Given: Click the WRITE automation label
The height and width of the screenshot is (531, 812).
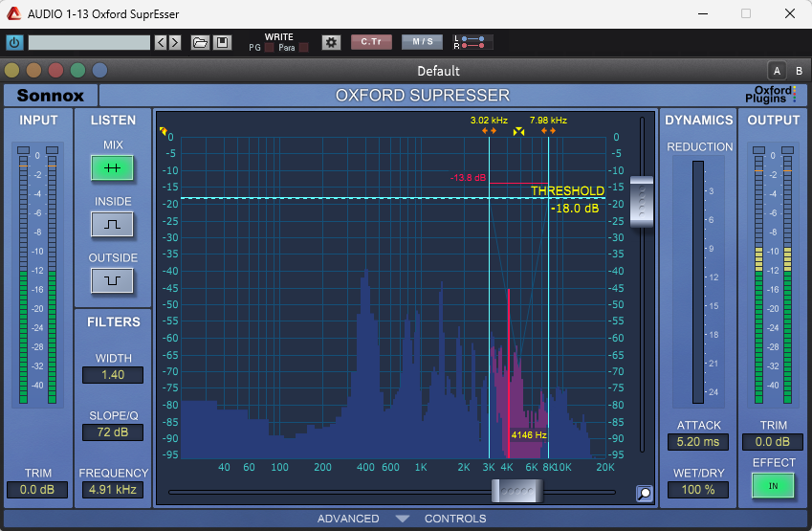Looking at the screenshot, I should coord(278,36).
